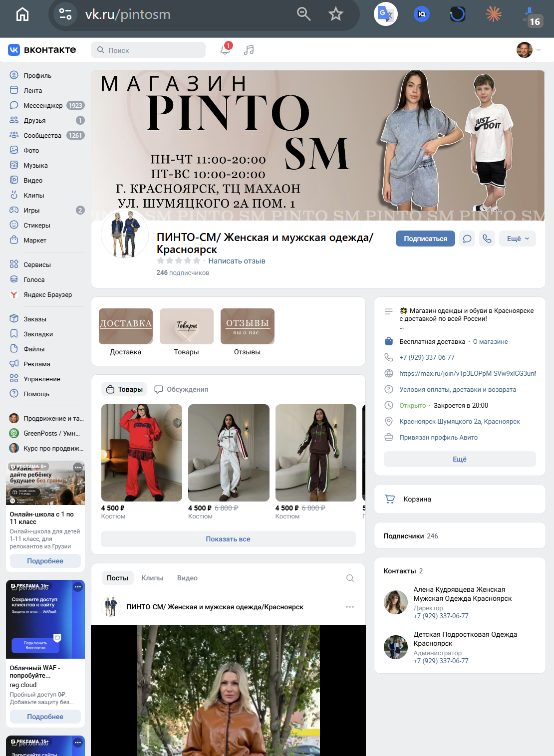Click the Красноярск Шумяцкого 2а address link
Viewport: 554px width, 756px height.
click(x=460, y=422)
